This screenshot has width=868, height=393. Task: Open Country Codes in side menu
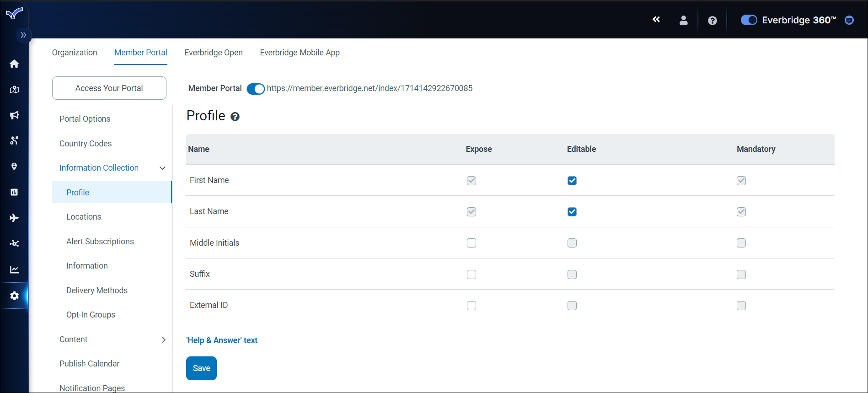coord(86,144)
